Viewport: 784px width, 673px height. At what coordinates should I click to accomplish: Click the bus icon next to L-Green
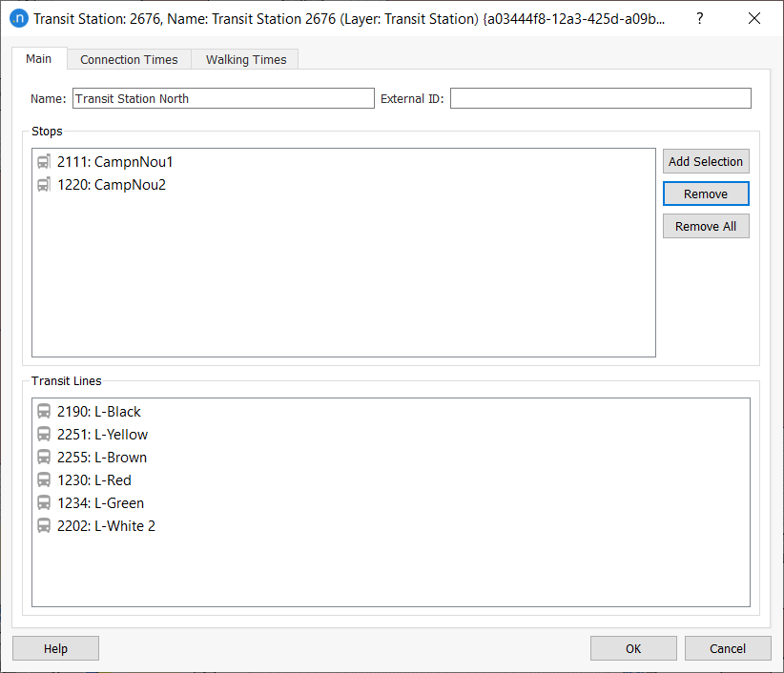[44, 503]
